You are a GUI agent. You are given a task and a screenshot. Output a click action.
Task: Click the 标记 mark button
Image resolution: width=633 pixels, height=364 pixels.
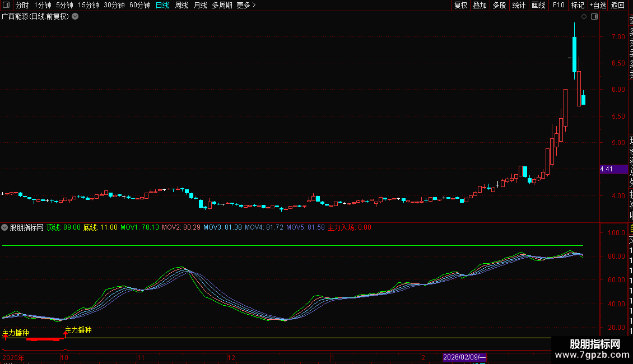[578, 5]
